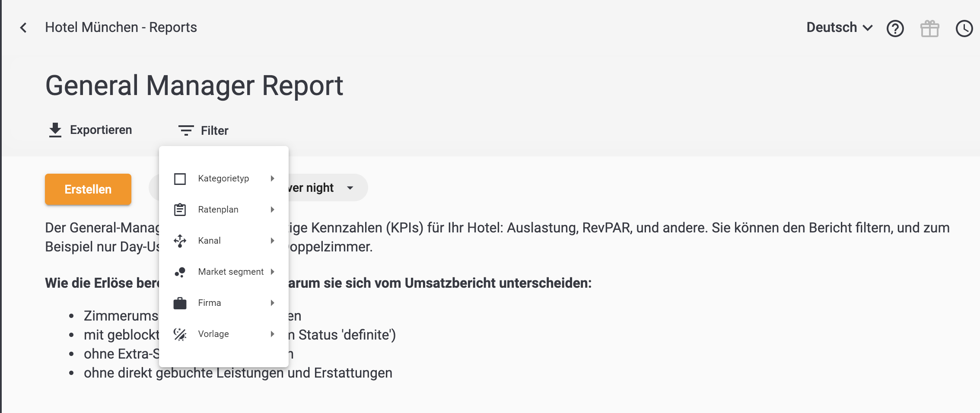Viewport: 980px width, 413px height.
Task: Click the Filter lines icon
Action: [x=186, y=130]
